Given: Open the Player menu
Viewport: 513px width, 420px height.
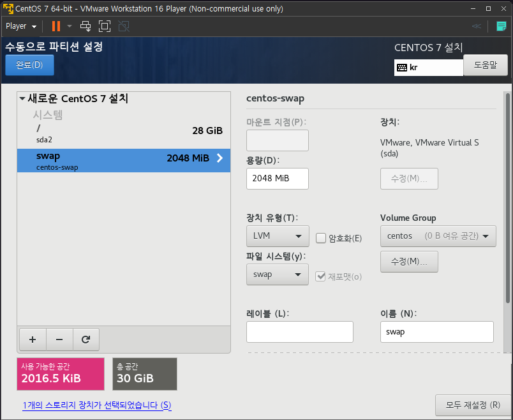Looking at the screenshot, I should click(21, 26).
